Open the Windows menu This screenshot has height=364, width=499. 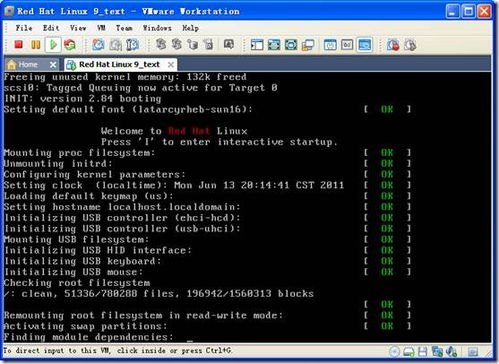tap(157, 28)
